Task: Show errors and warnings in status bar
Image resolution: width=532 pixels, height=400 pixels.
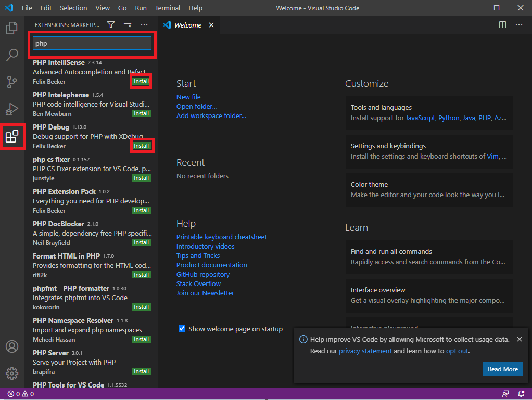Action: coord(21,394)
